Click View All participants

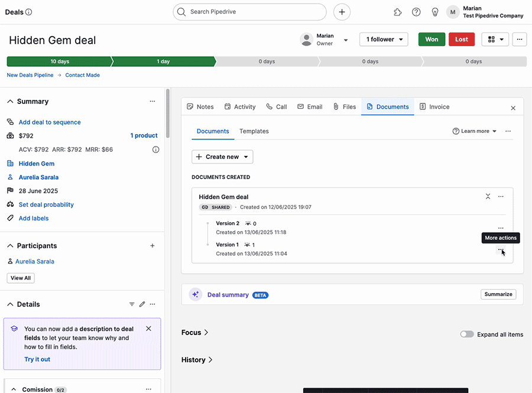(20, 278)
